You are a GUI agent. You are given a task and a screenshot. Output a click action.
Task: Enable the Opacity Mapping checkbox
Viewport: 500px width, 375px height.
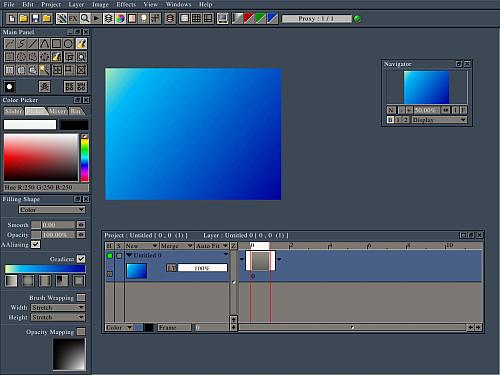pos(81,332)
